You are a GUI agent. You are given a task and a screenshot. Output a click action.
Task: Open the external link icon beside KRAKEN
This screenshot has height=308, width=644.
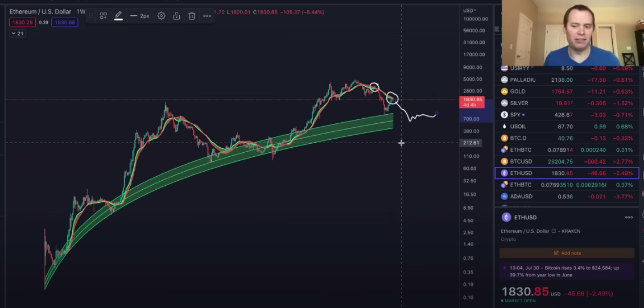pyautogui.click(x=554, y=231)
